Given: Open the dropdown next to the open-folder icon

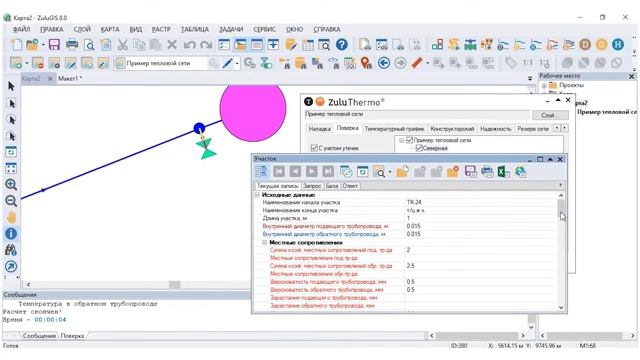Looking at the screenshot, I should 43,45.
